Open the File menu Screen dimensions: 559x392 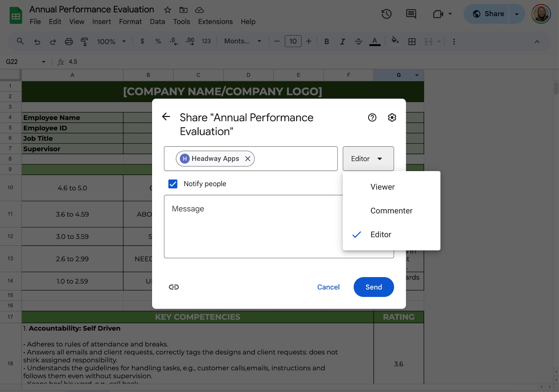(x=35, y=22)
